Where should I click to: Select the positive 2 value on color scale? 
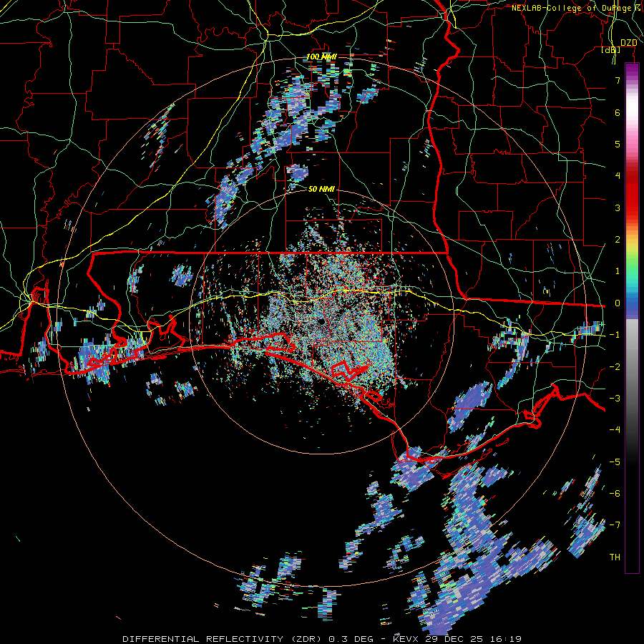pos(618,240)
